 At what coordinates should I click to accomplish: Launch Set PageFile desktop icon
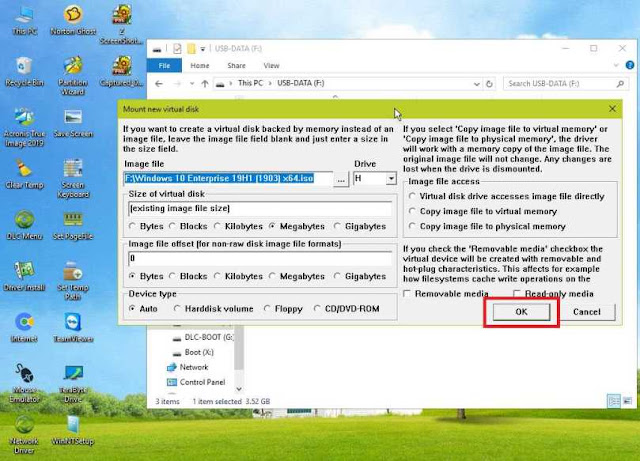(x=73, y=225)
